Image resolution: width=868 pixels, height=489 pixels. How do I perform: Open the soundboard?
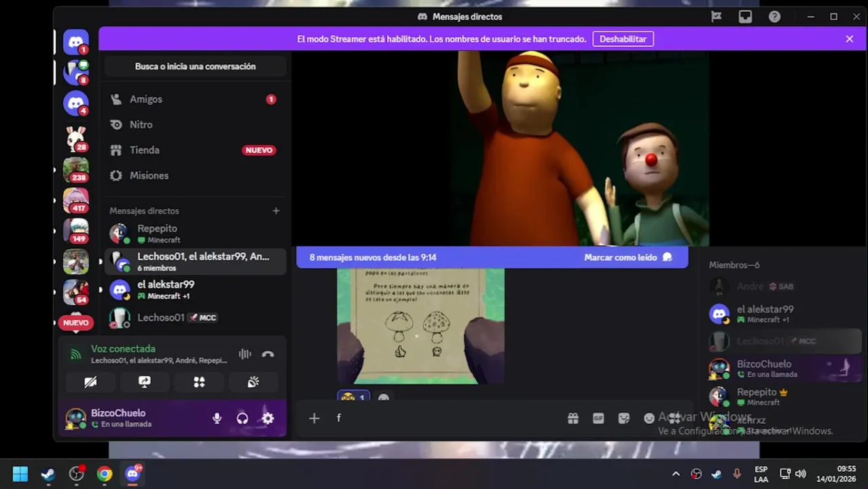pos(253,382)
